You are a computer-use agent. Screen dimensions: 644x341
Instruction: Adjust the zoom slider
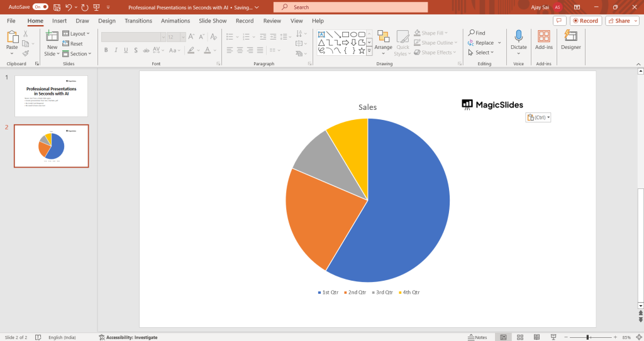coord(589,337)
